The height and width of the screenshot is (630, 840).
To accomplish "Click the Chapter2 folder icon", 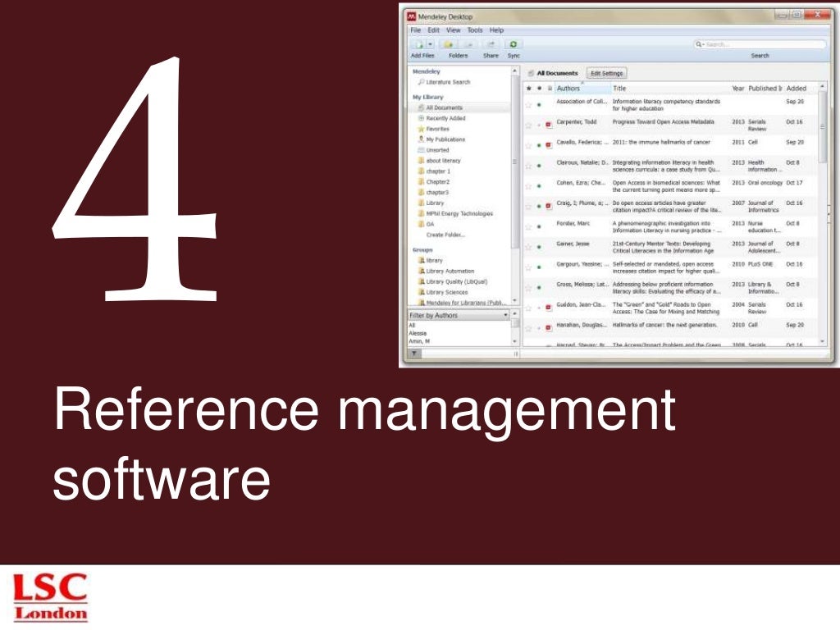I will [x=421, y=182].
